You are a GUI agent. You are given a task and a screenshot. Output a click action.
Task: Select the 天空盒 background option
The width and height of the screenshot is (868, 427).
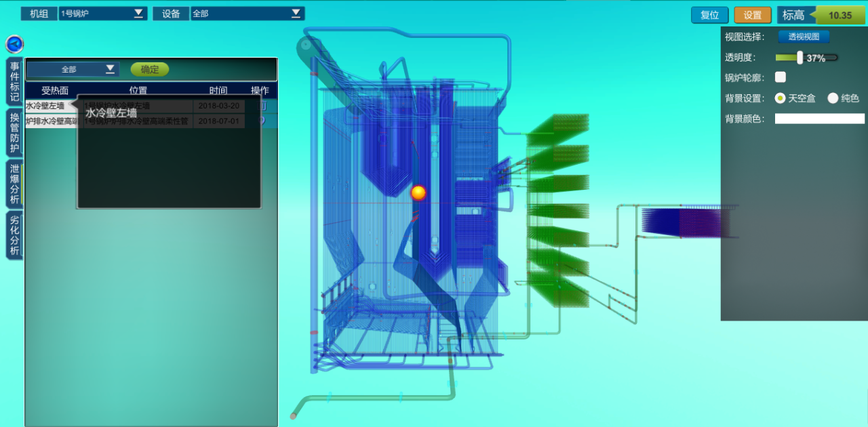[780, 98]
